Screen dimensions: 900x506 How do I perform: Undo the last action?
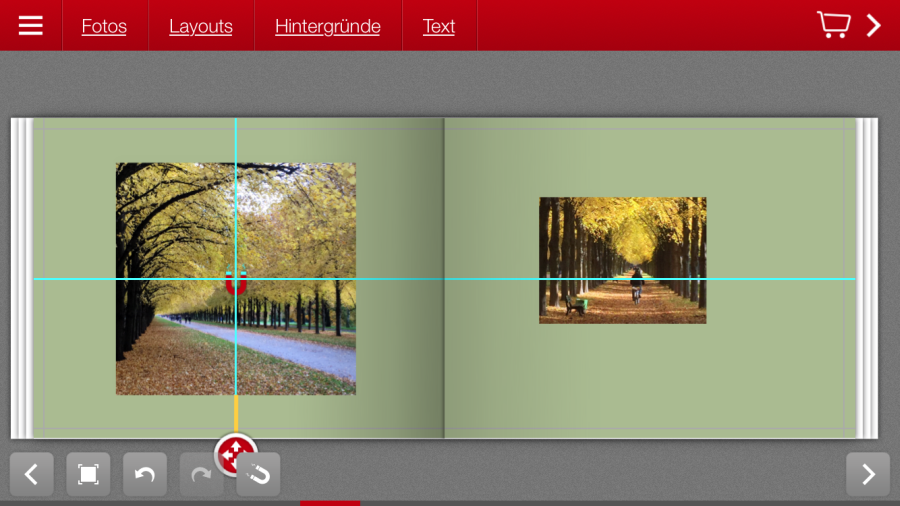click(145, 474)
